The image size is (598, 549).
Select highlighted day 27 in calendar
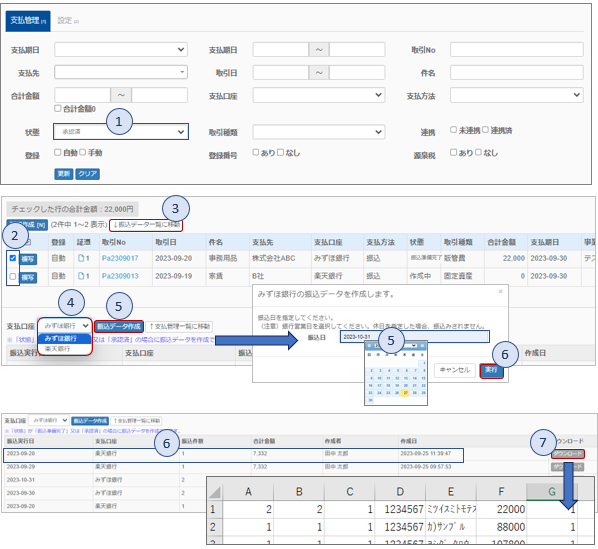(405, 393)
